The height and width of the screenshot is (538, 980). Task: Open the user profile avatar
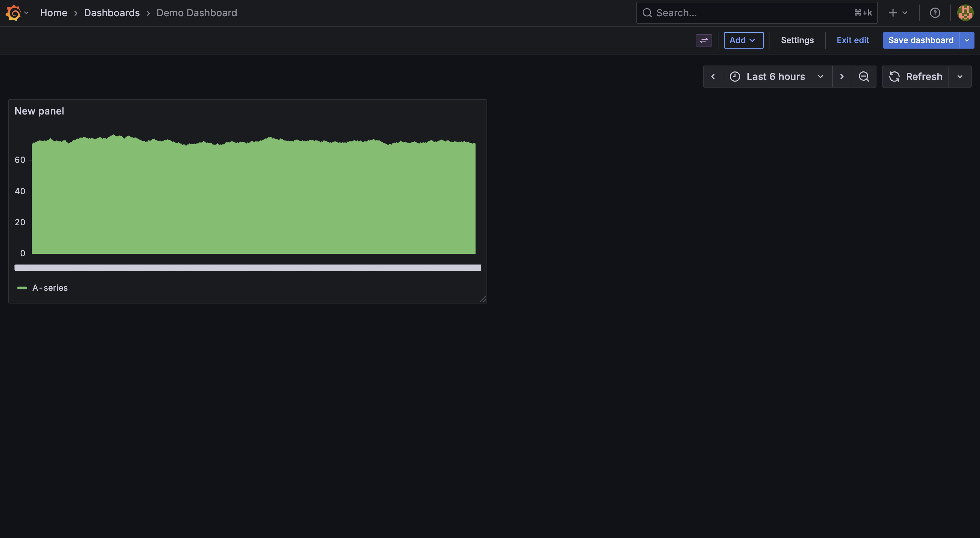pos(965,13)
